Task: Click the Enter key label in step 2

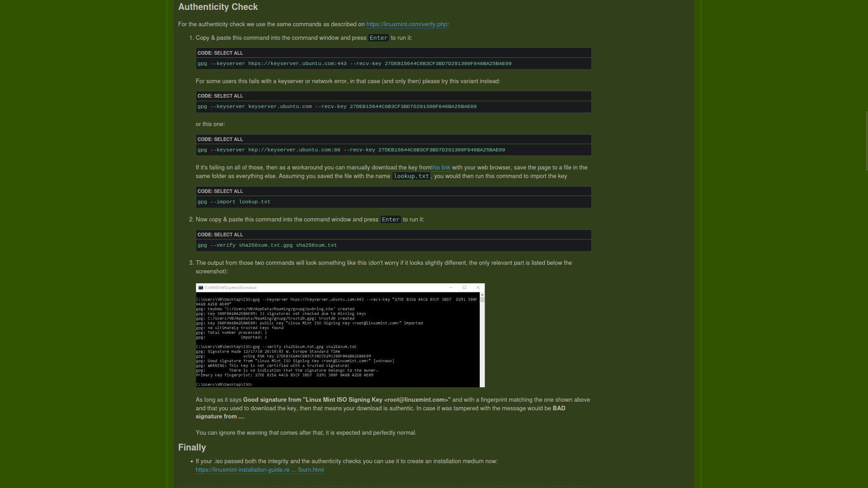Action: [391, 220]
